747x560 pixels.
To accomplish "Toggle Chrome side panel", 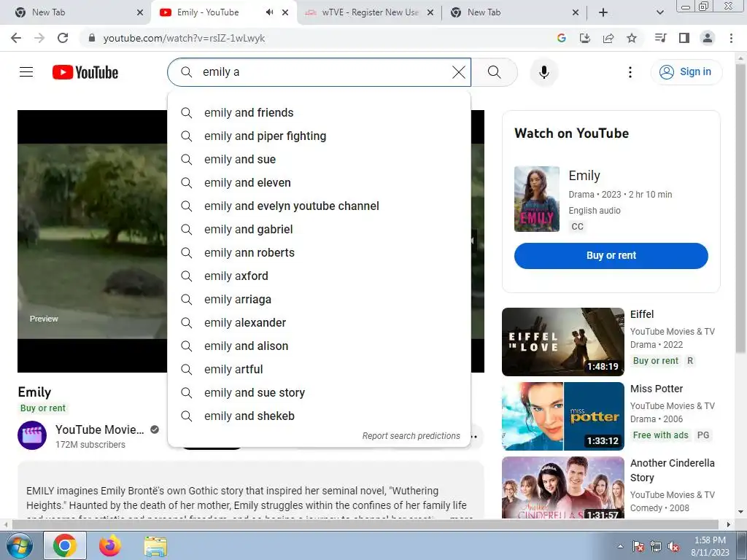I will coord(684,38).
